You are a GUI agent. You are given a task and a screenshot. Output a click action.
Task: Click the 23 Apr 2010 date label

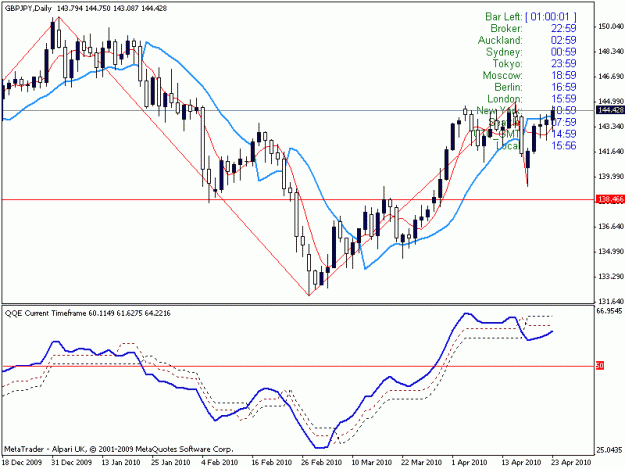click(x=571, y=463)
